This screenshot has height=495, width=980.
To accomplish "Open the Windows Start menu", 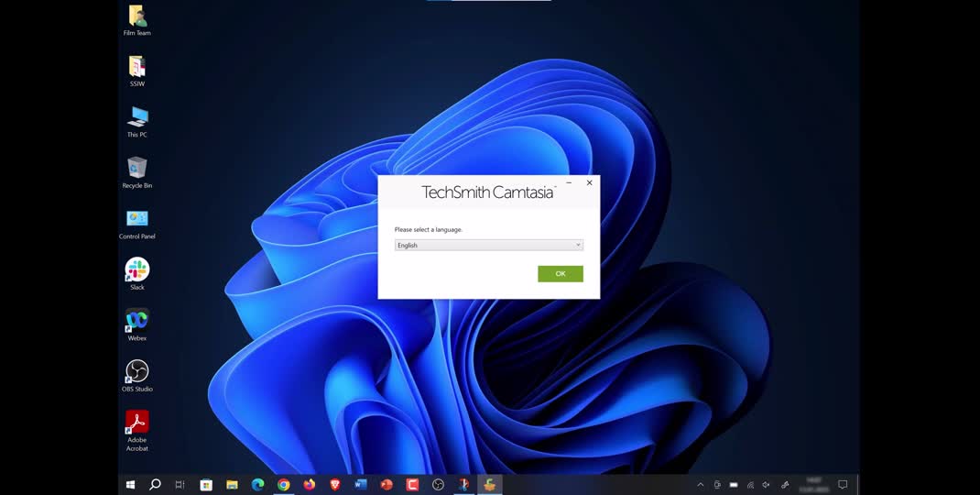I will (x=131, y=484).
